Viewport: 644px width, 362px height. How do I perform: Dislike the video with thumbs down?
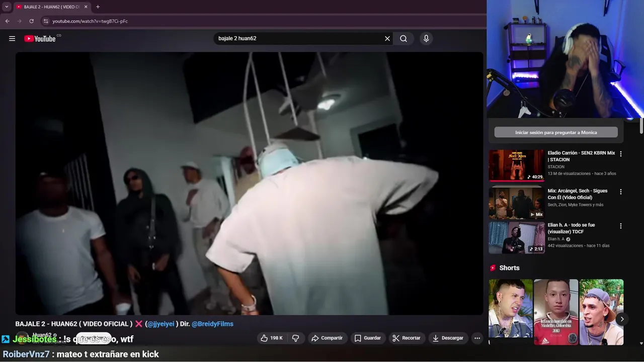[296, 338]
